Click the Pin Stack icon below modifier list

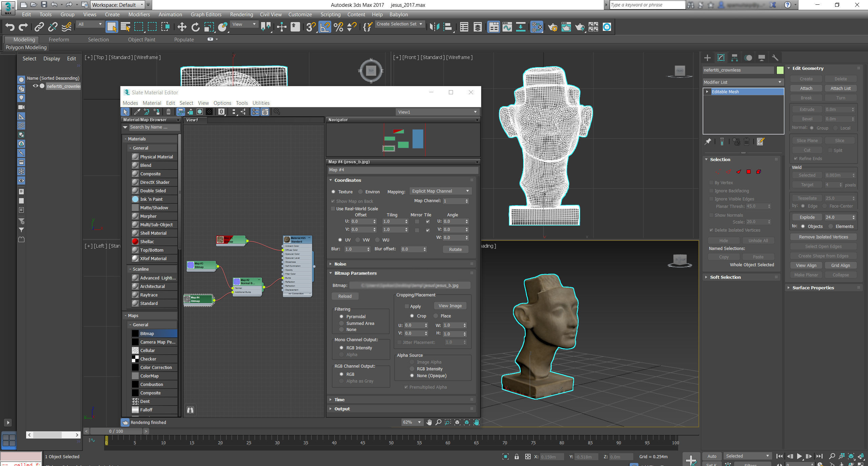pyautogui.click(x=708, y=141)
